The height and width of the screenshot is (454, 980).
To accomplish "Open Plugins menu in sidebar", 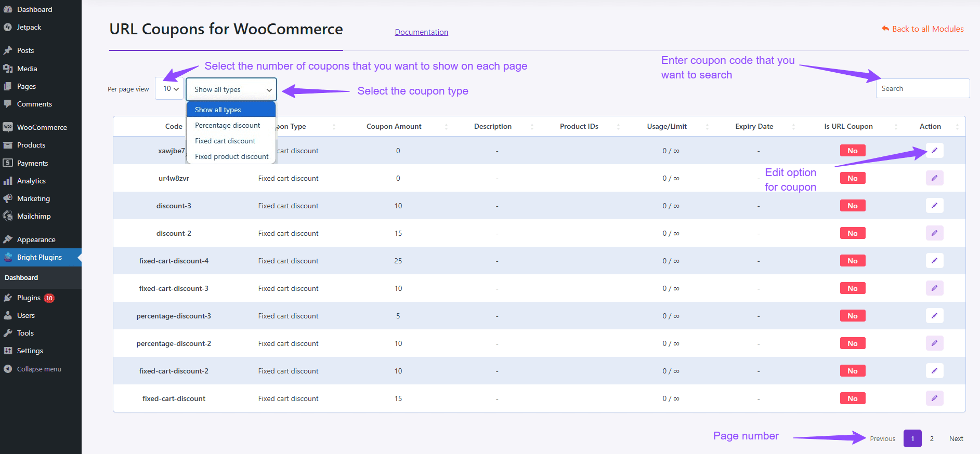I will [29, 298].
